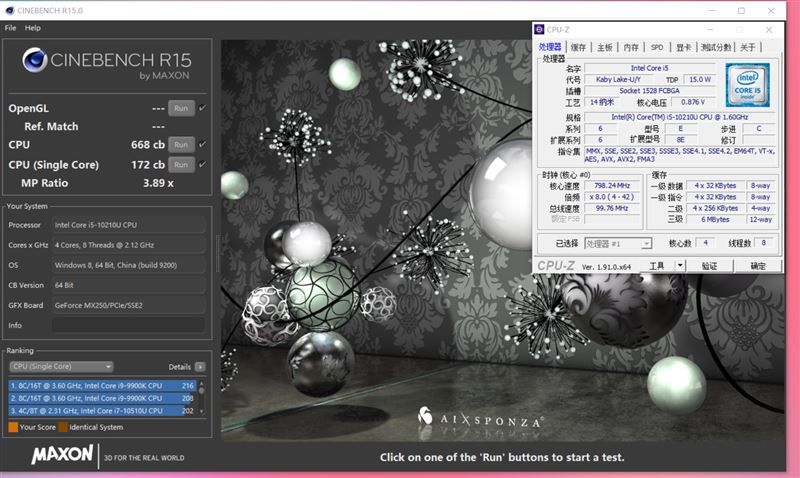Switch to the SPD tab in CPU-Z

coord(657,47)
